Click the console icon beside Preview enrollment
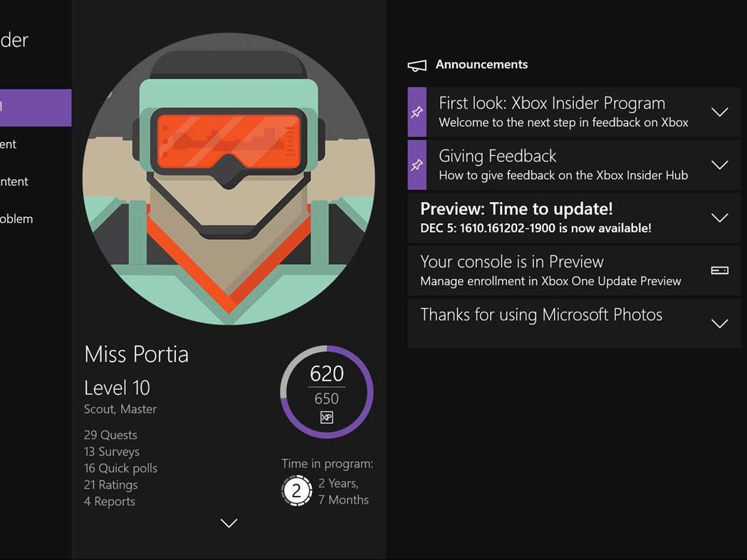747x560 pixels. click(719, 270)
